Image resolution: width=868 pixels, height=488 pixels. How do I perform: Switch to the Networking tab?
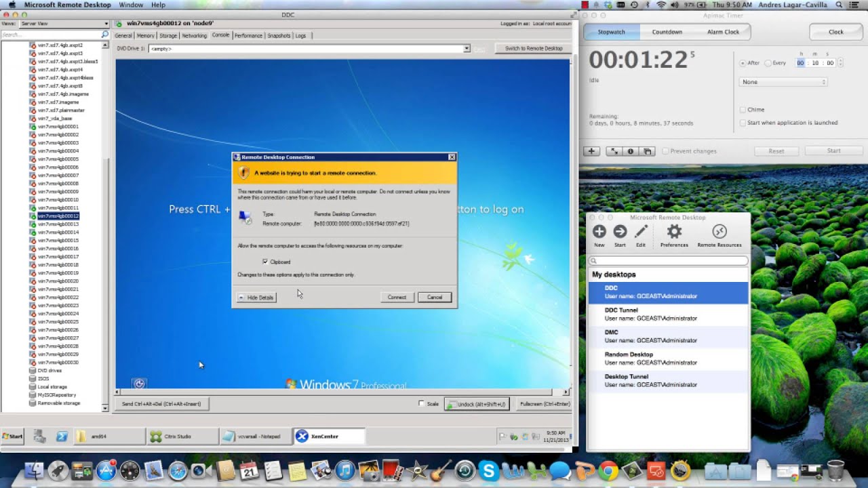click(195, 35)
